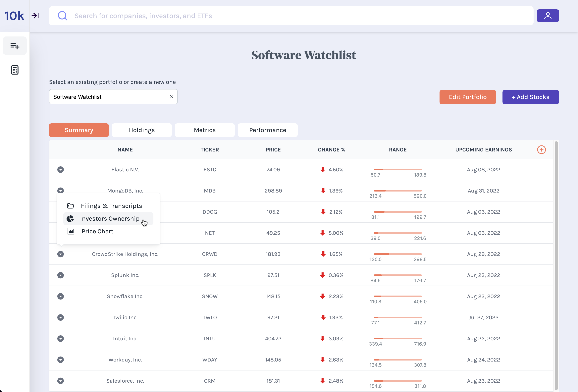Switch to the Metrics tab
The width and height of the screenshot is (578, 392).
[205, 130]
